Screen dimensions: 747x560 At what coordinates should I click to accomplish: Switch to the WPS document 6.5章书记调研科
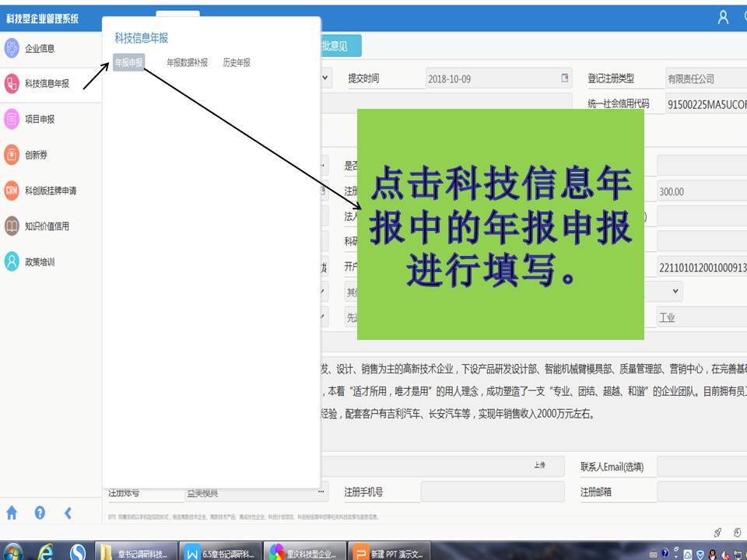(221, 551)
